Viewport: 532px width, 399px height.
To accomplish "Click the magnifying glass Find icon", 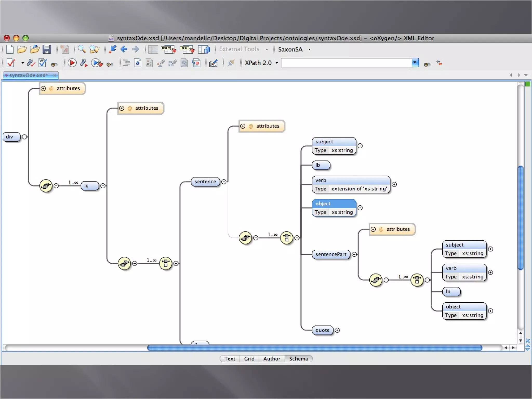I will click(x=81, y=49).
